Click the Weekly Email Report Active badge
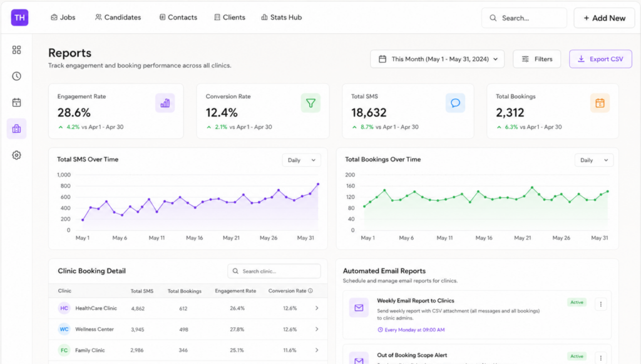 pyautogui.click(x=577, y=302)
